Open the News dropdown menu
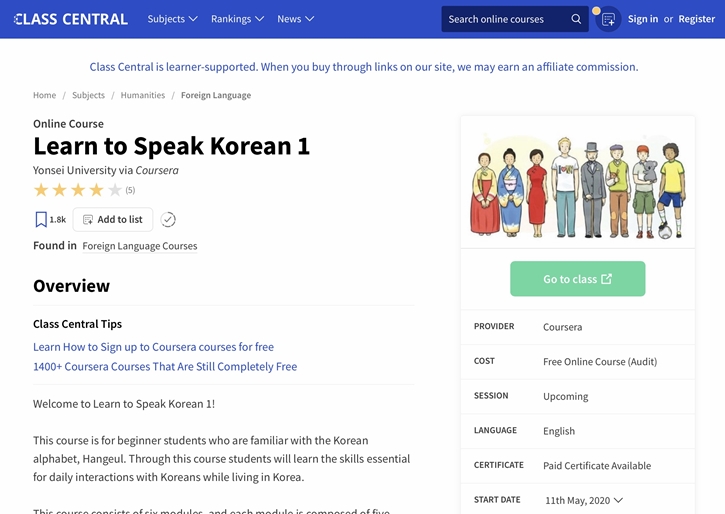 tap(295, 19)
